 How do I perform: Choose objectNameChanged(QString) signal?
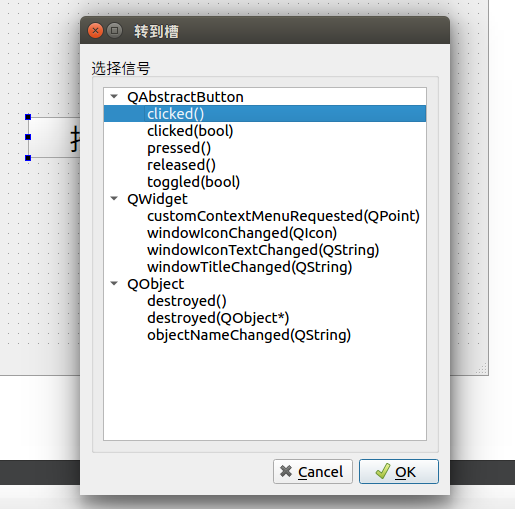coord(249,335)
